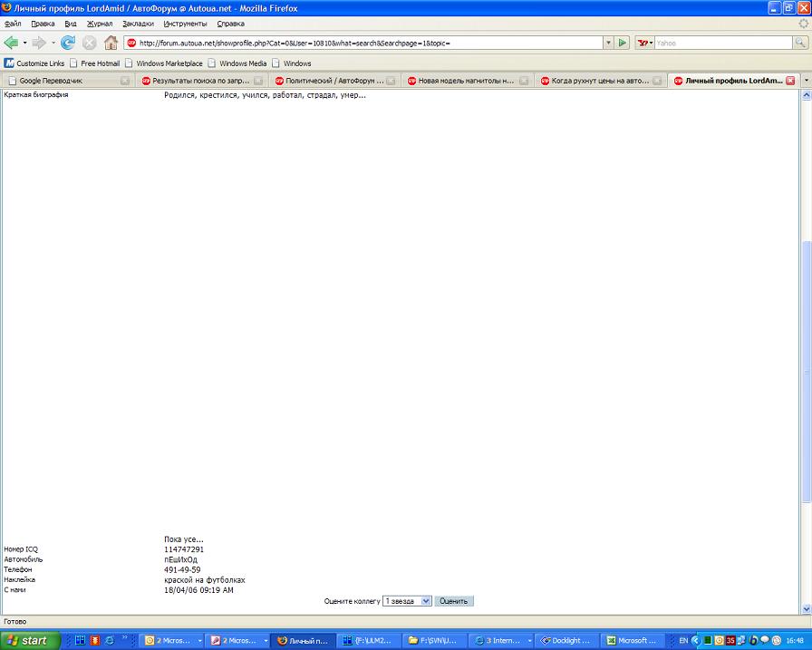Open the Windows Marketplace bookmark

click(x=169, y=63)
